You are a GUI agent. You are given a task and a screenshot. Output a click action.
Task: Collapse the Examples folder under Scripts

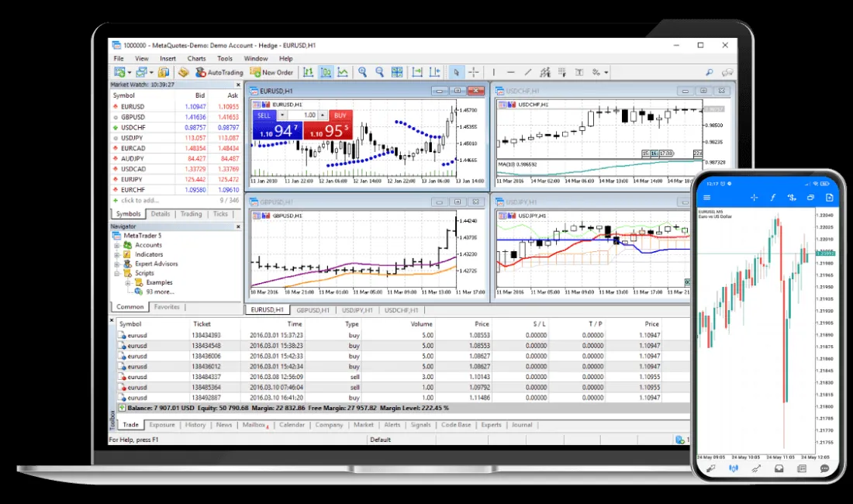pyautogui.click(x=127, y=283)
